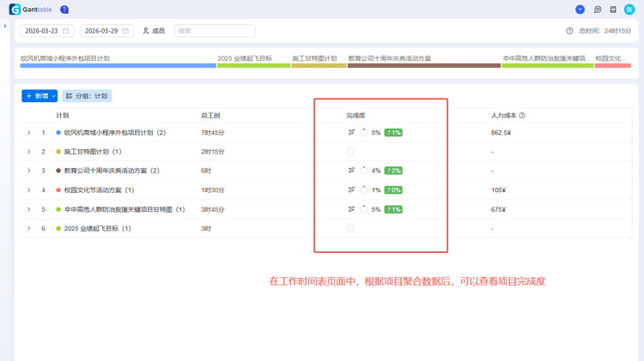This screenshot has width=644, height=361.
Task: Select brown bar 教育公司十周年庆典活动方案
Action: click(x=424, y=66)
